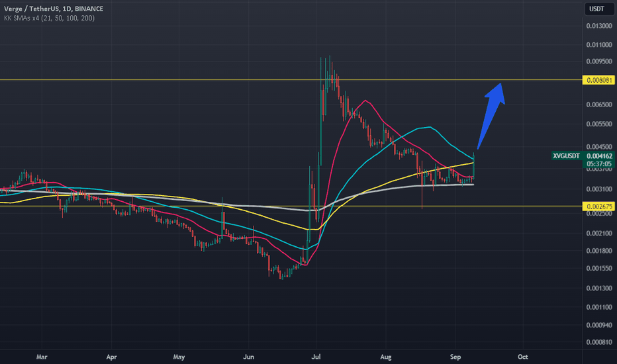The height and width of the screenshot is (364, 617).
Task: Click the 0.011000 price axis label
Action: pyautogui.click(x=599, y=45)
